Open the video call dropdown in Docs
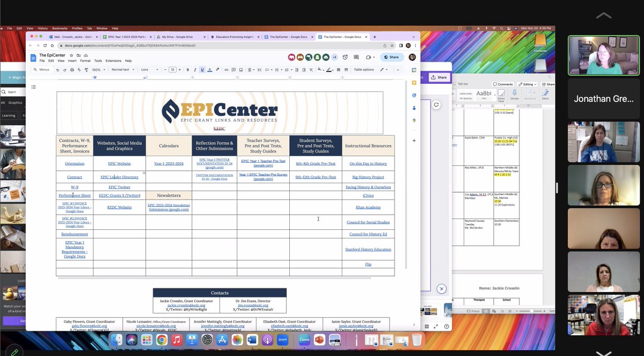Viewport: 644px width, 356px height. click(370, 57)
